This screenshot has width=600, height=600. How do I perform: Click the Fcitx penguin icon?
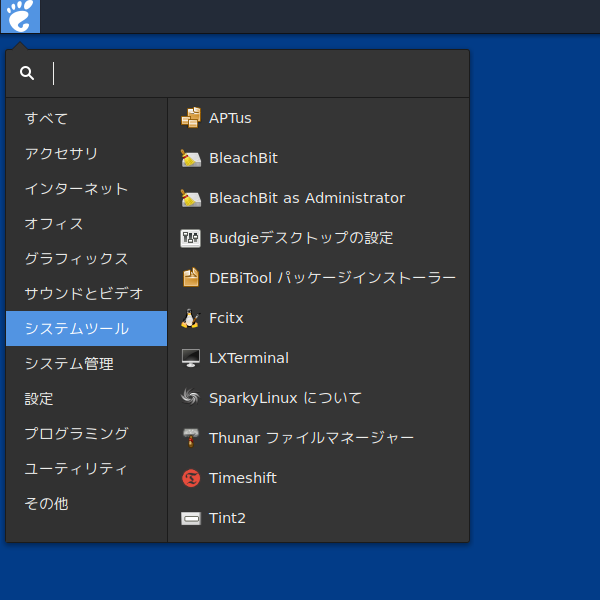(x=190, y=318)
